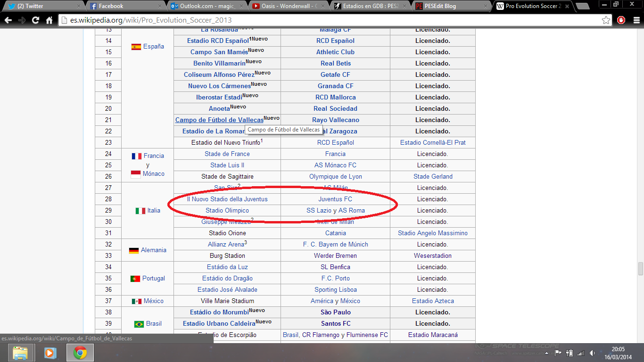Open the Action Center flag in tray
The height and width of the screenshot is (362, 644).
(558, 353)
